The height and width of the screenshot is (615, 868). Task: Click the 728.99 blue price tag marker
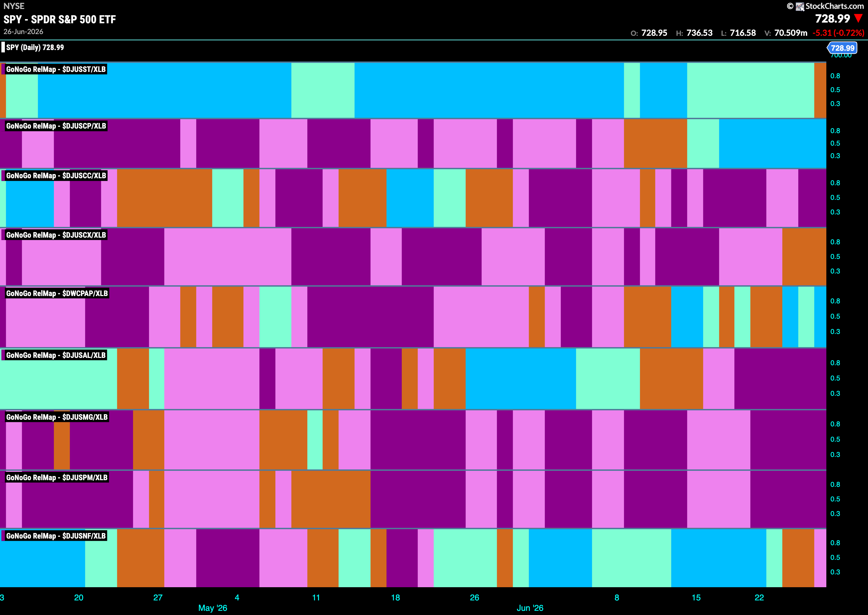click(x=842, y=48)
